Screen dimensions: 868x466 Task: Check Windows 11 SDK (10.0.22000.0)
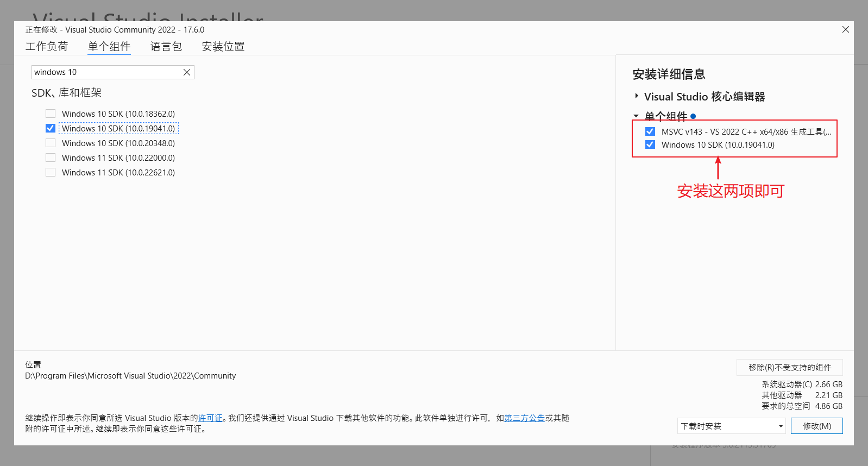51,158
